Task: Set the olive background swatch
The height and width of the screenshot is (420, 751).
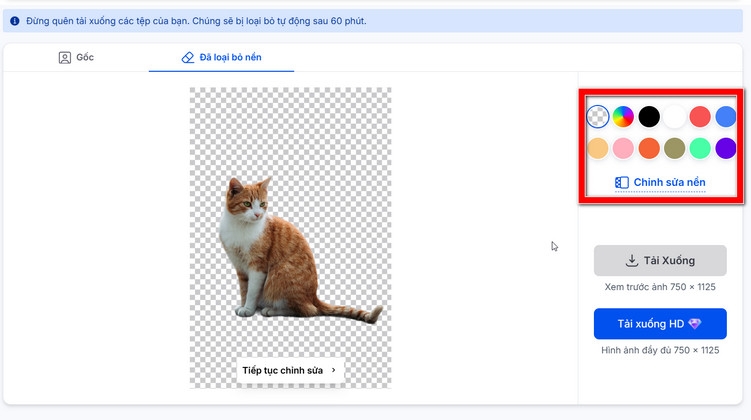Action: point(674,148)
